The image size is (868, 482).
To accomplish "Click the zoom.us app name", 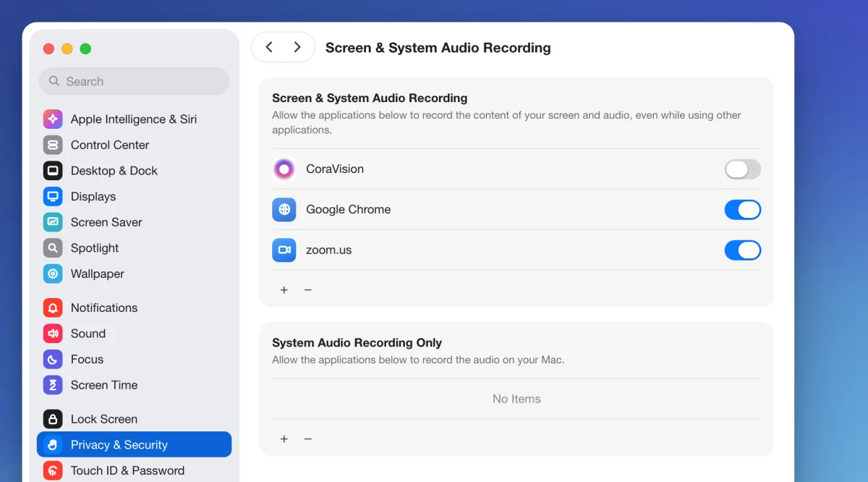I will point(329,250).
